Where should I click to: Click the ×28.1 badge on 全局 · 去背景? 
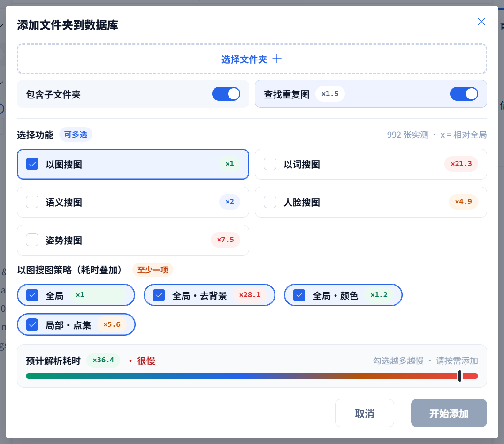pyautogui.click(x=250, y=295)
